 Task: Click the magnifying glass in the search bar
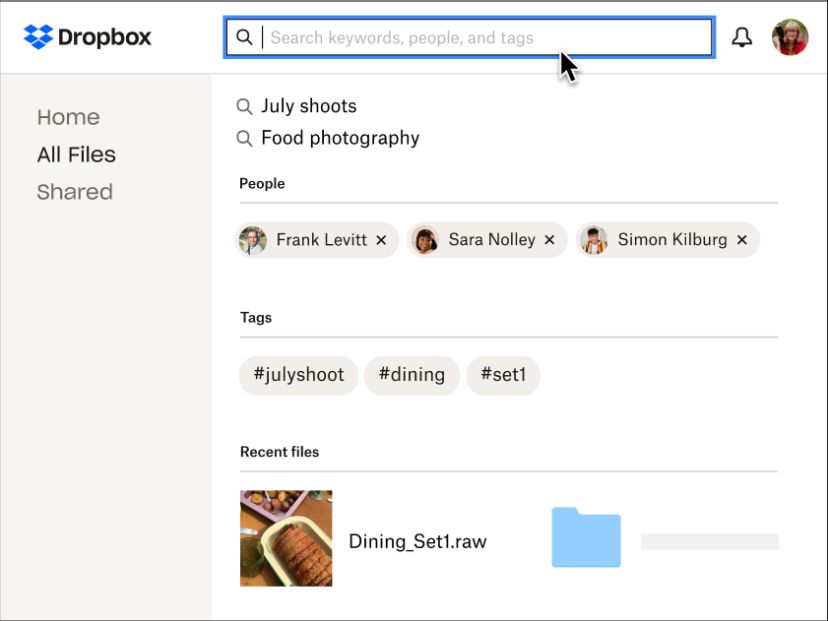245,37
